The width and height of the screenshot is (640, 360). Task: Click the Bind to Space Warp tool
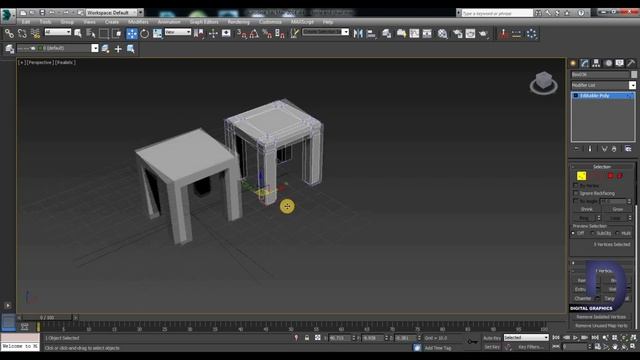pos(35,33)
